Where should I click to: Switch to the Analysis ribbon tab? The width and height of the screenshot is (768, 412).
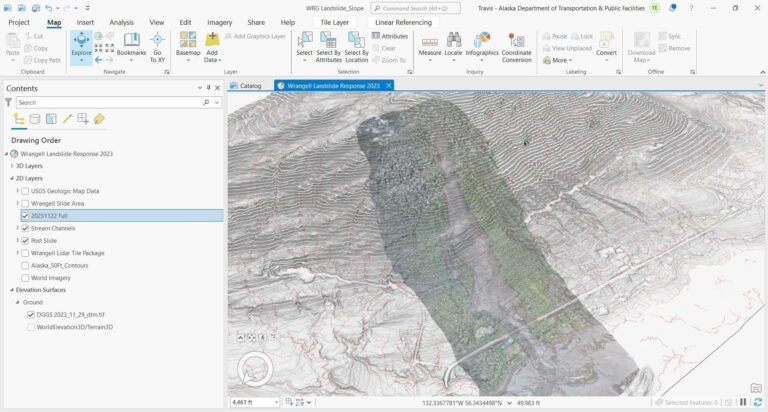click(x=121, y=23)
